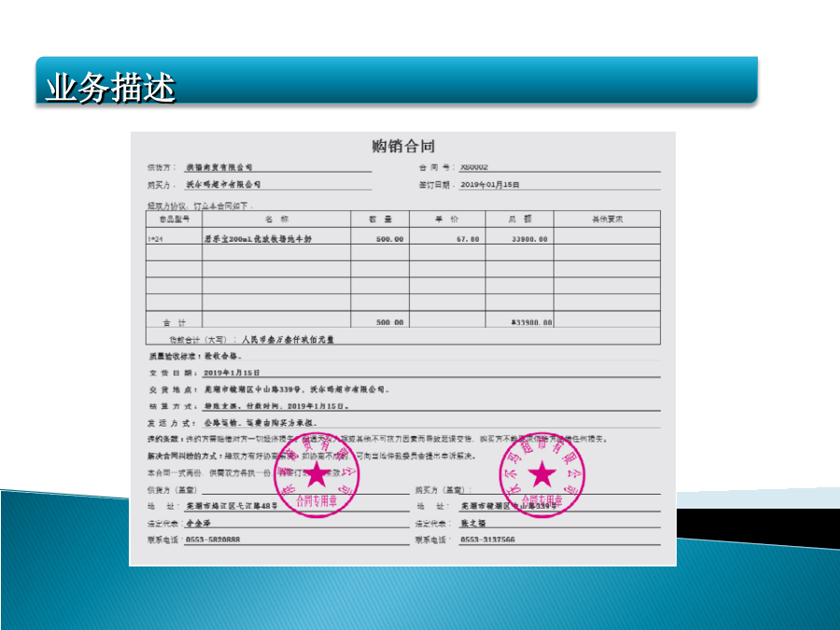The height and width of the screenshot is (630, 840).
Task: Click the "单 价" column header
Action: coord(447,219)
